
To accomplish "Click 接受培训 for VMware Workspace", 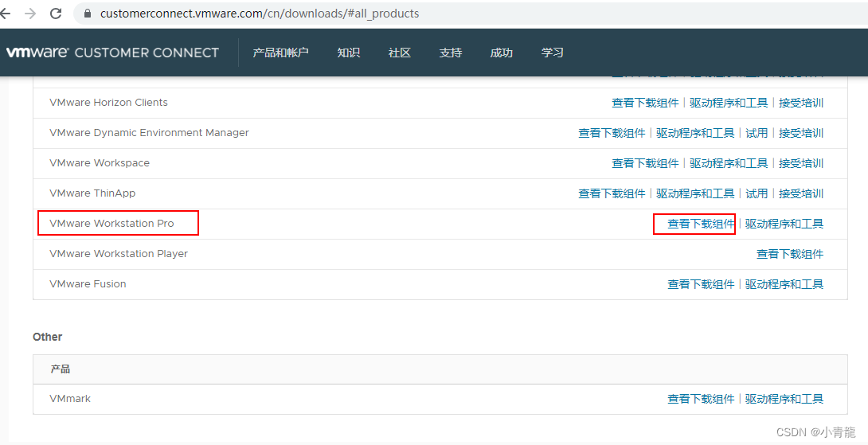I will [801, 163].
